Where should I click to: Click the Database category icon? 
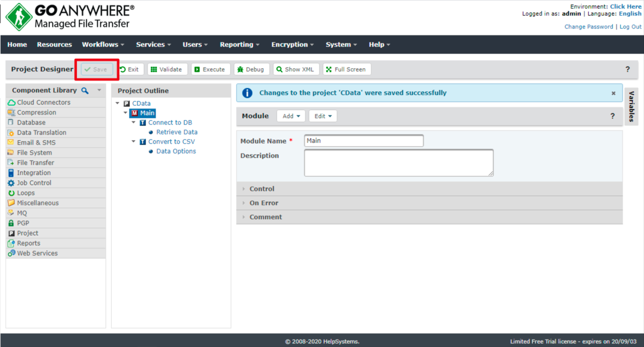point(11,122)
